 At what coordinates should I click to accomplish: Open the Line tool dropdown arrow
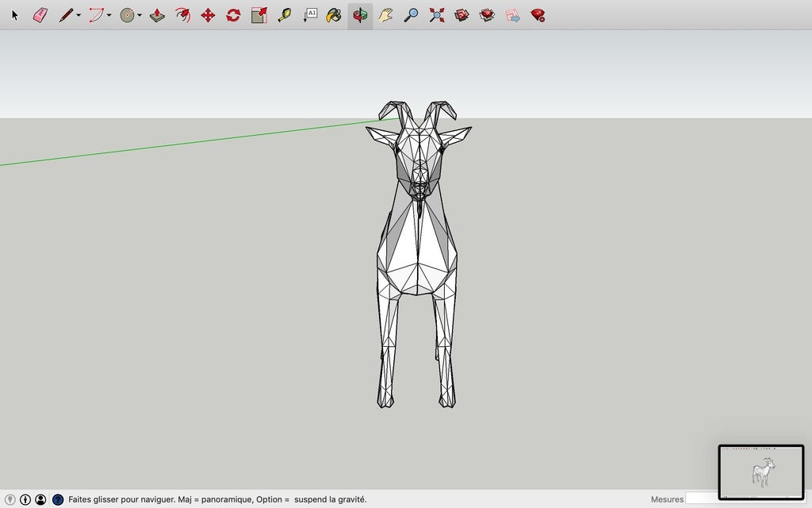pyautogui.click(x=77, y=14)
